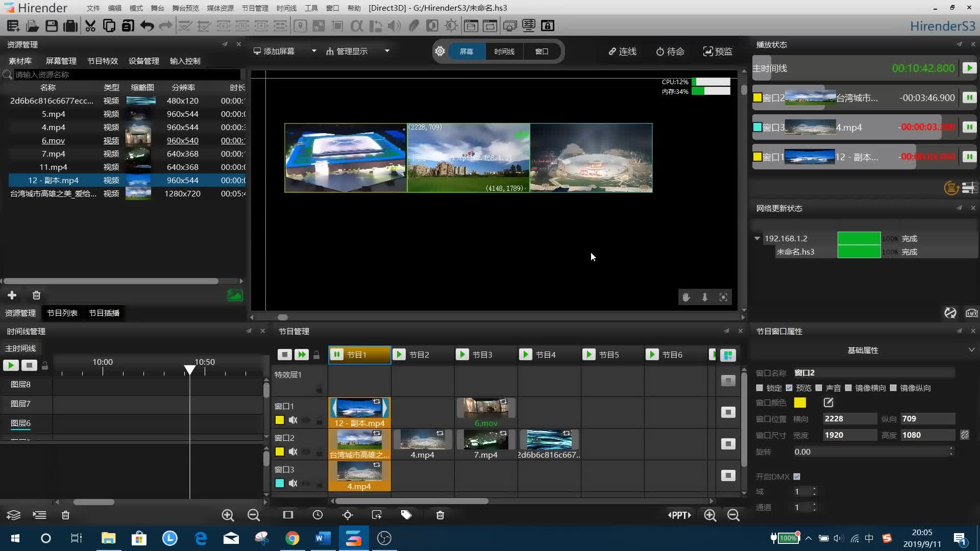The image size is (980, 551).
Task: Select the 6.mov clip thumbnail in 窗口1
Action: click(486, 408)
